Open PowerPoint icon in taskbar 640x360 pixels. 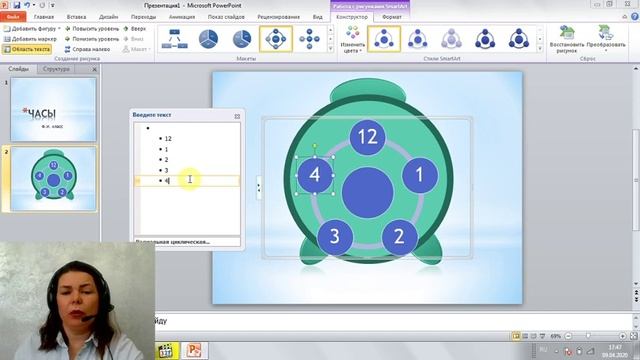[x=194, y=351]
